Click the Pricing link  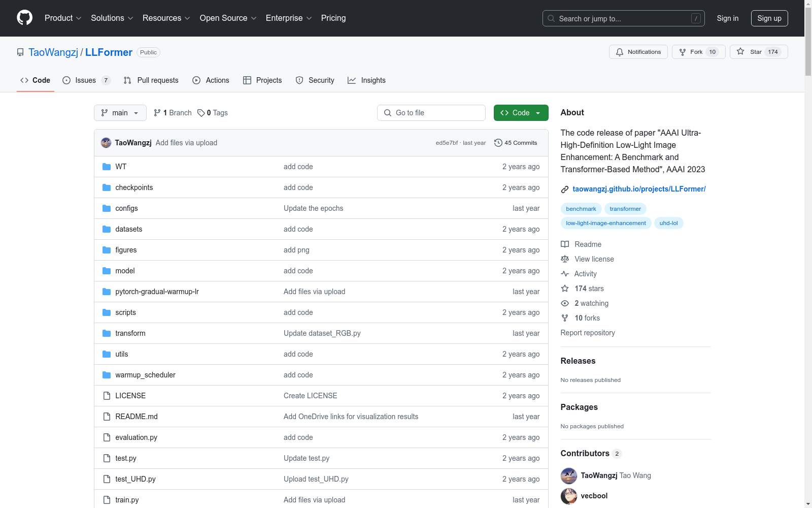click(333, 18)
